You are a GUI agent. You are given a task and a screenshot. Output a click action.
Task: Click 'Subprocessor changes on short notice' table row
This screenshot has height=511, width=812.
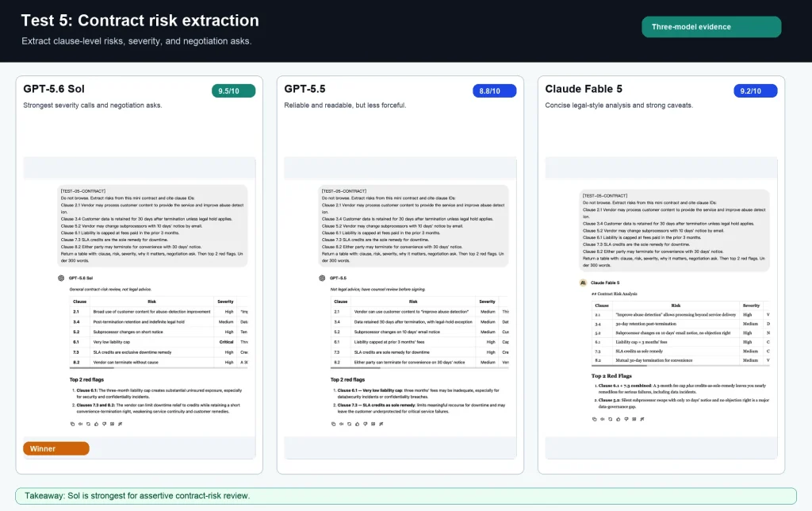159,332
